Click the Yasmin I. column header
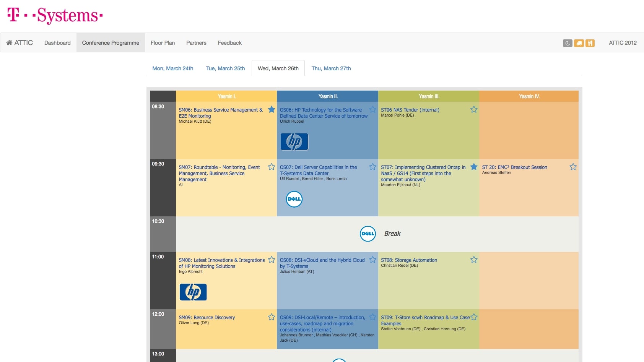This screenshot has width=644, height=362. tap(226, 96)
